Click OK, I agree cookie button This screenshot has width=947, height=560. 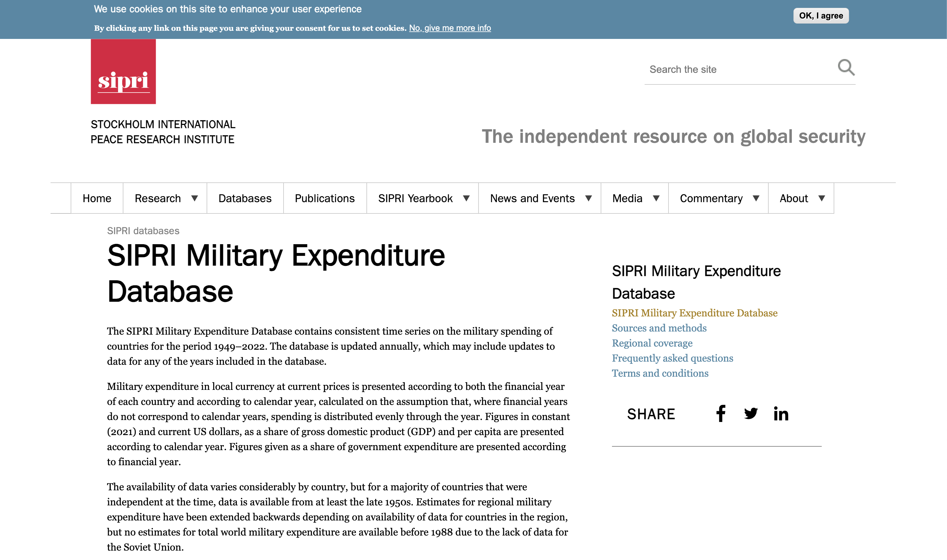click(x=820, y=15)
